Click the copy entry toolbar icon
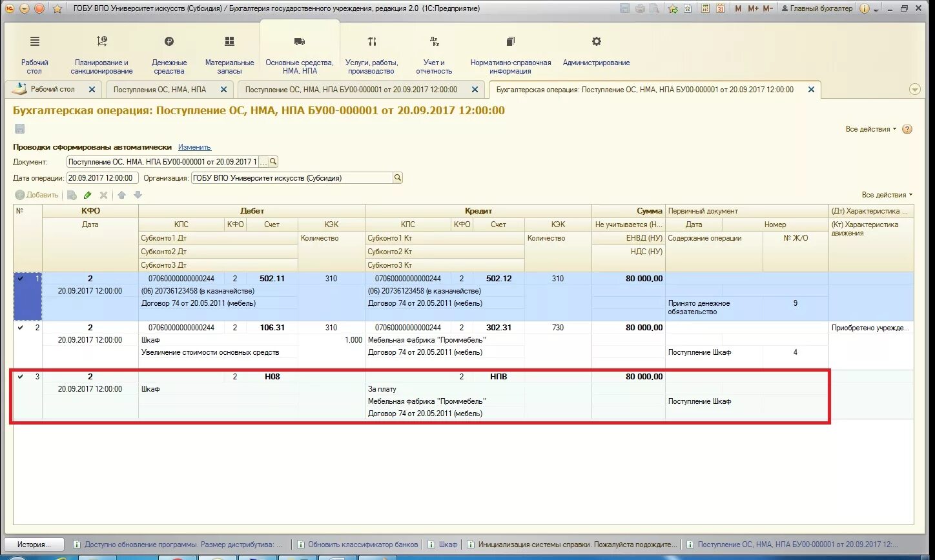 coord(72,195)
